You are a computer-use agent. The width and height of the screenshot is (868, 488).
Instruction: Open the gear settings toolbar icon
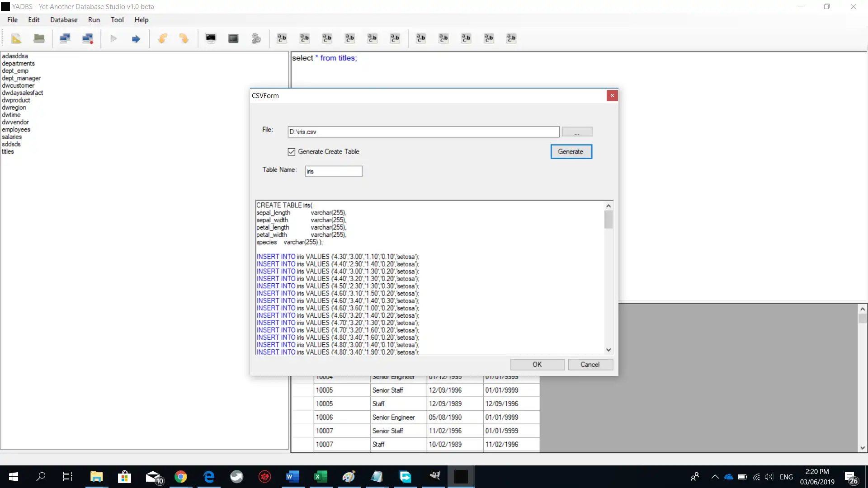click(256, 38)
